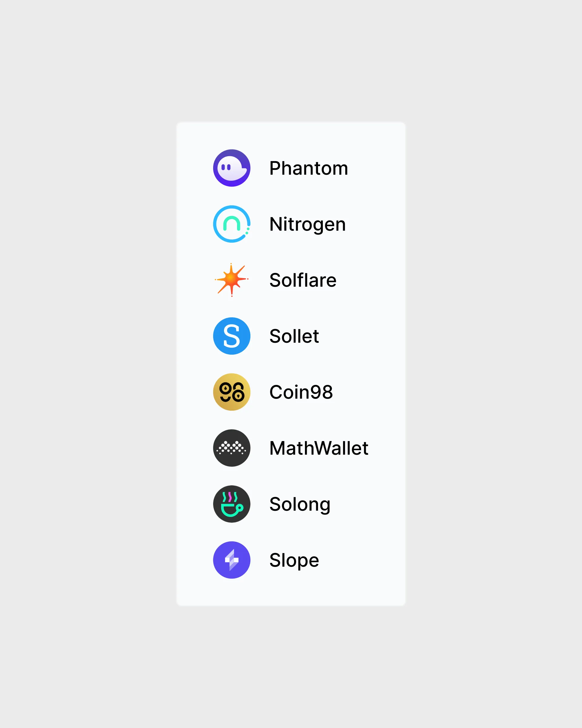Click gray backdrop below the wallet card

pos(291,665)
